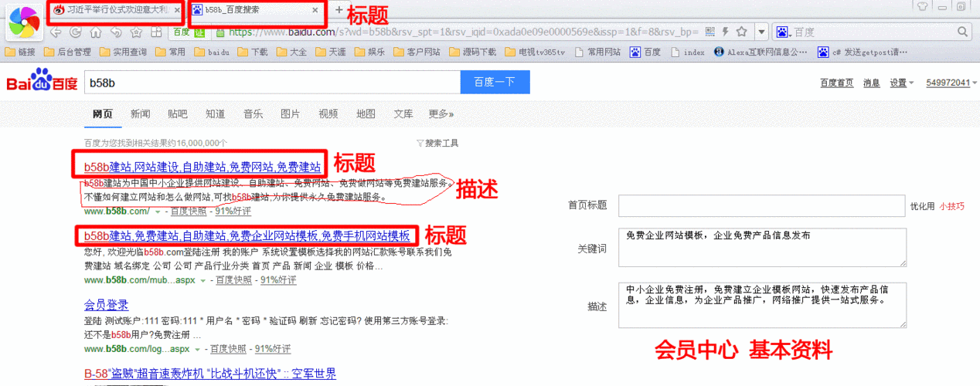Open the 实用查询 bookmarks folder

122,52
